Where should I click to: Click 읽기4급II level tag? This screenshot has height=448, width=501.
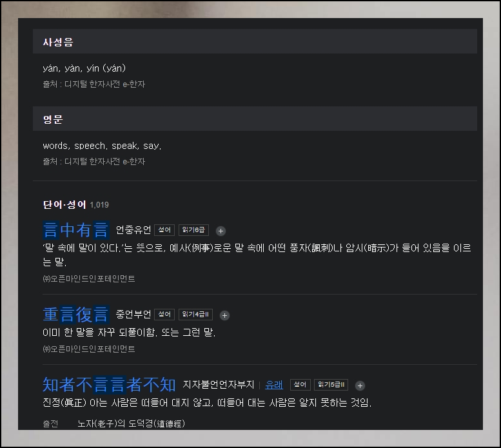click(x=195, y=314)
